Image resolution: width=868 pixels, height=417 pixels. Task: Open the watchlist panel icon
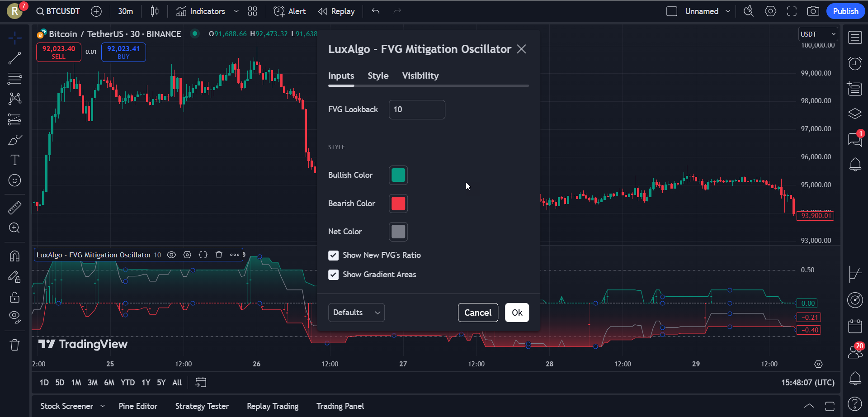point(855,38)
